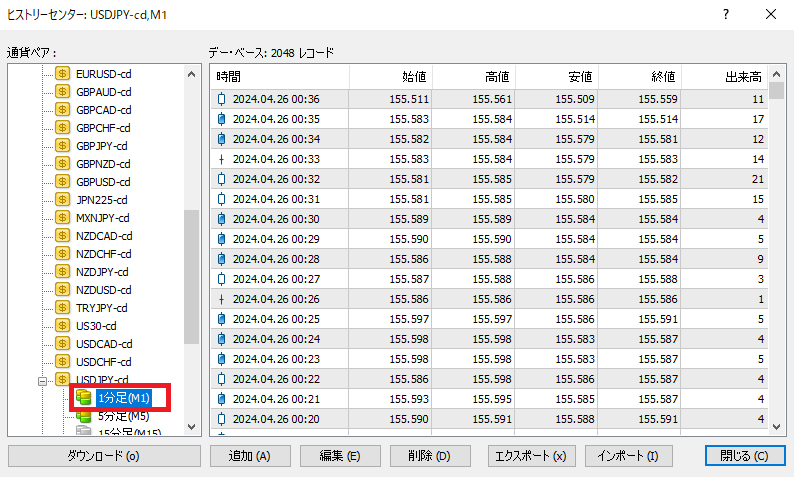The width and height of the screenshot is (794, 477).
Task: Close the ヒストリーセンター dialog window
Action: 771,14
